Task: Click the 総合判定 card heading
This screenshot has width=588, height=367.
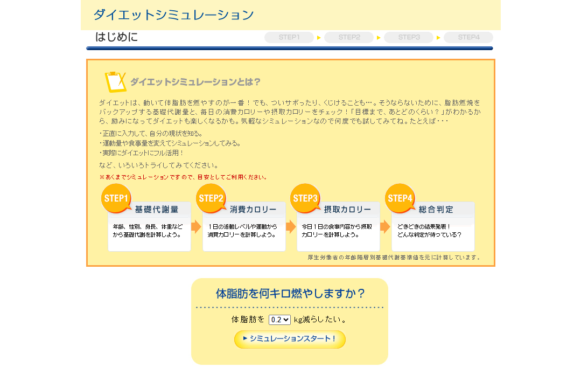Action: pyautogui.click(x=436, y=210)
